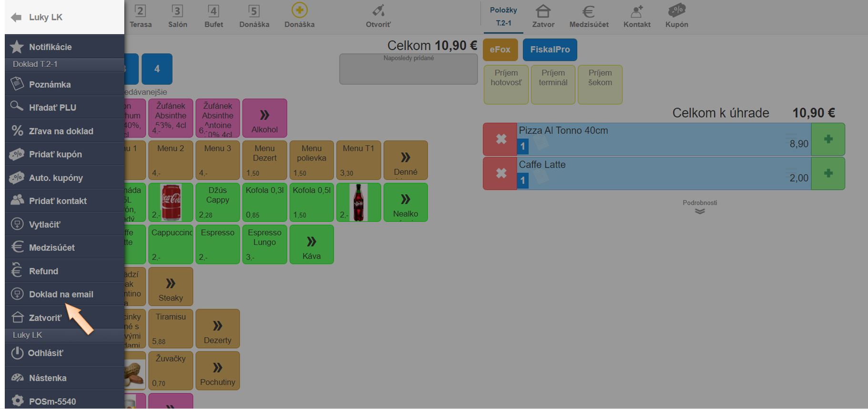
Task: Open Notifikácie star icon
Action: point(17,47)
